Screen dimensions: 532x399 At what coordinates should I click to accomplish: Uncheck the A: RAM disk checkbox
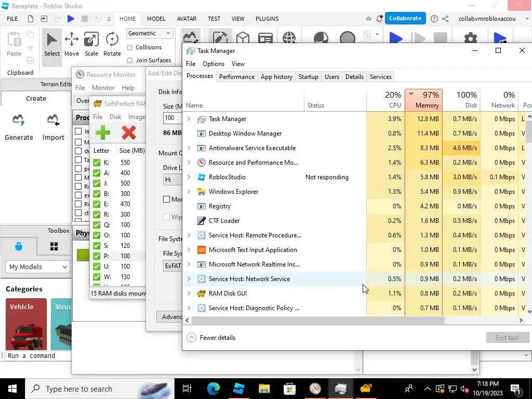tap(97, 173)
